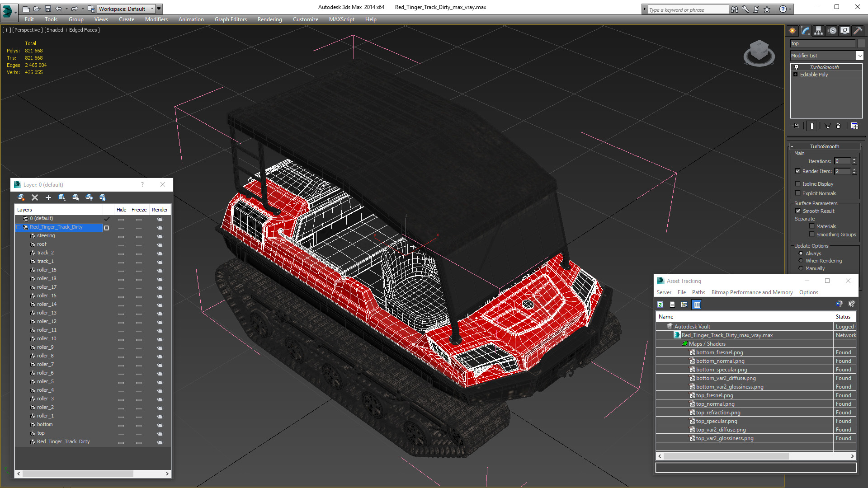Click Configure Modifier Sets icon
The width and height of the screenshot is (868, 488).
(x=854, y=126)
